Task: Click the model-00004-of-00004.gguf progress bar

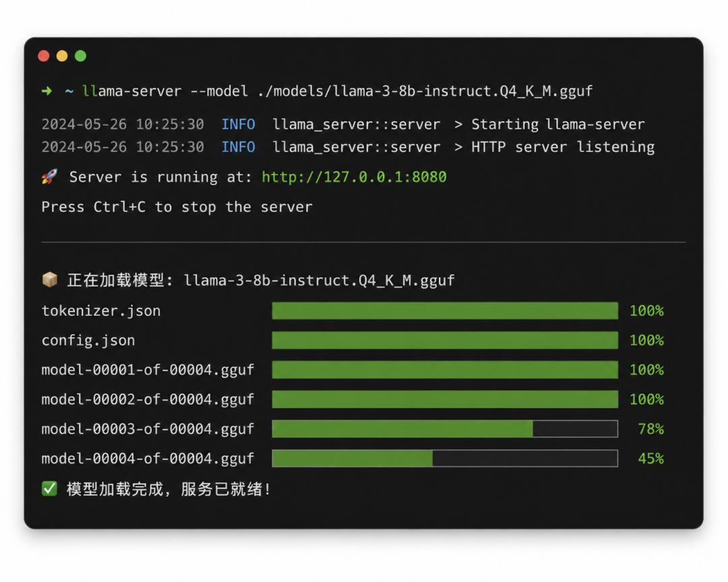Action: point(445,459)
